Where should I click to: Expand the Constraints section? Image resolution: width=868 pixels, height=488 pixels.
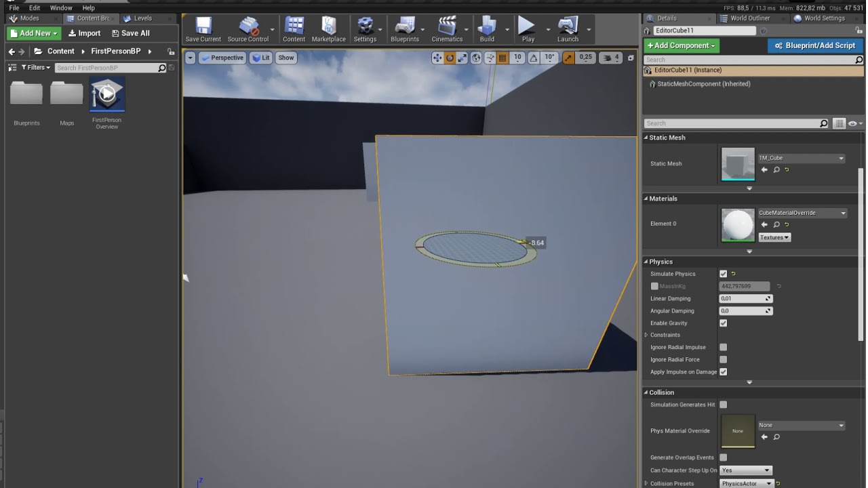click(646, 335)
